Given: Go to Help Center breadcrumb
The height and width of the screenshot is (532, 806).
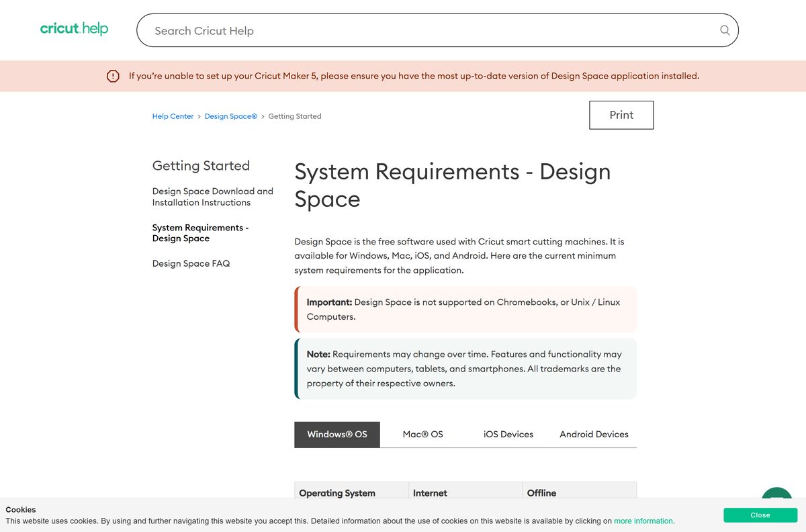Looking at the screenshot, I should (x=173, y=116).
